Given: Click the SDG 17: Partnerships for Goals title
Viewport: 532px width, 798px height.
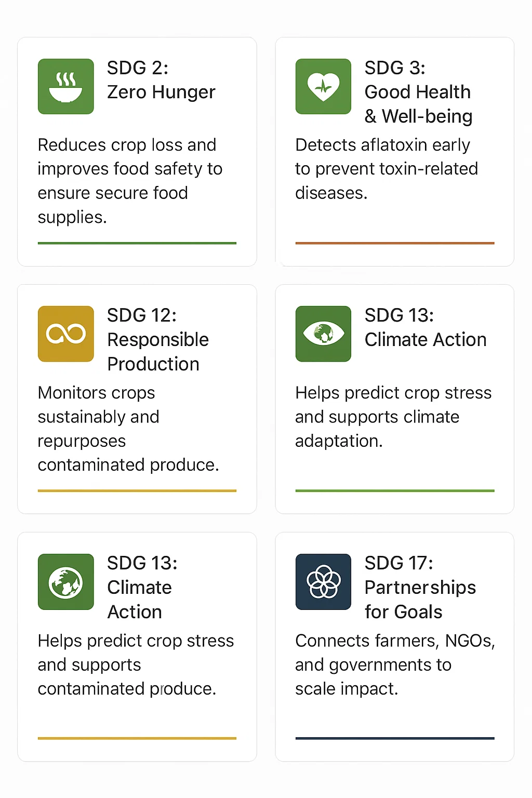Looking at the screenshot, I should [x=420, y=587].
